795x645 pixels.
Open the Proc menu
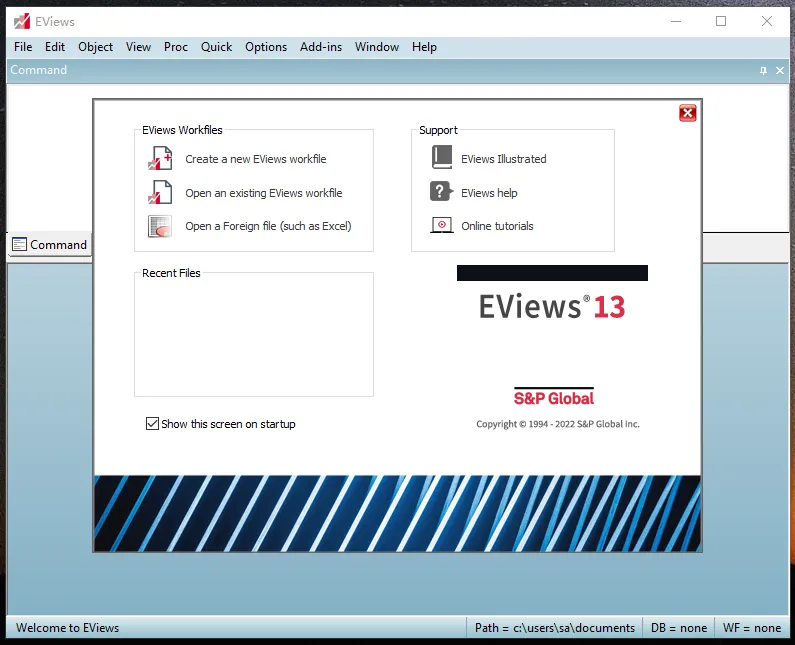click(x=176, y=47)
